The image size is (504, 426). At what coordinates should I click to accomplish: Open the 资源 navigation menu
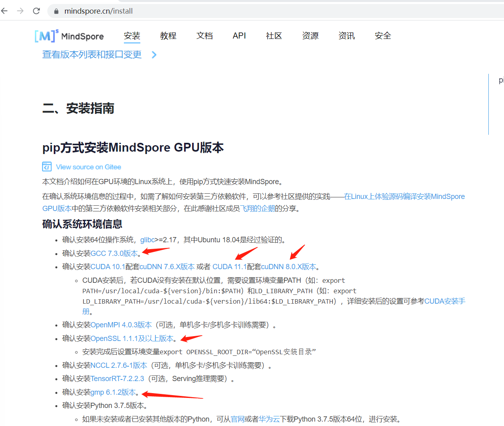point(310,36)
